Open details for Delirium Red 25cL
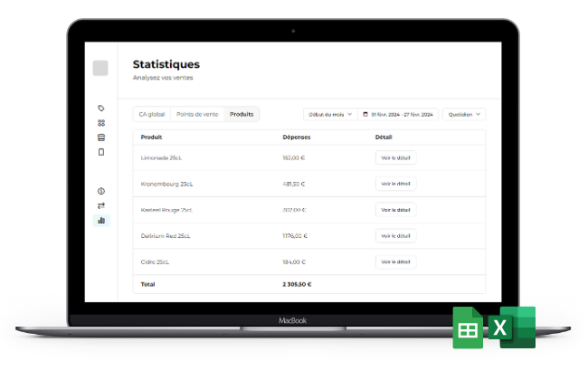Viewport: 588px width, 380px height. pyautogui.click(x=395, y=235)
